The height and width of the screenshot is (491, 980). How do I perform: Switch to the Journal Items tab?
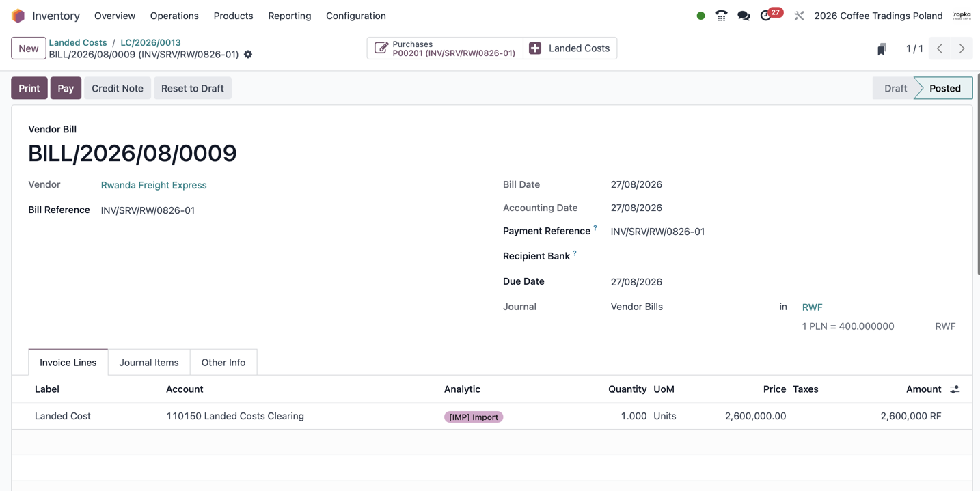click(149, 363)
